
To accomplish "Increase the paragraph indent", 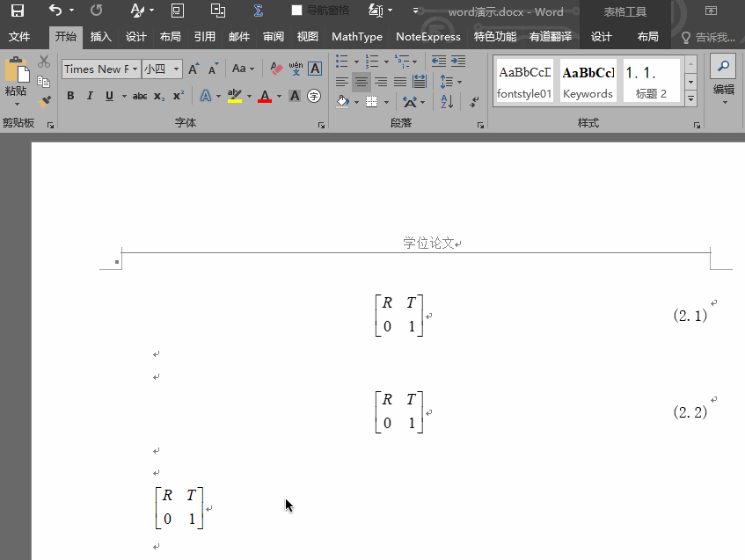I will point(458,61).
